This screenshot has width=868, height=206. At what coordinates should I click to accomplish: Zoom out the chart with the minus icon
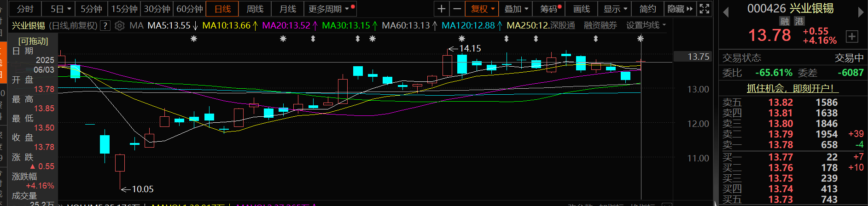(x=457, y=9)
